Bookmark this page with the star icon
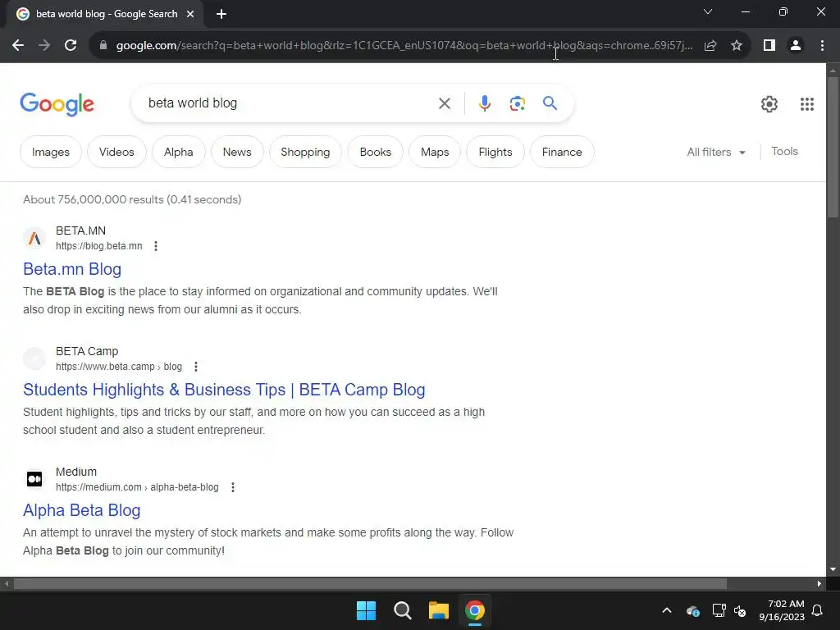 click(737, 46)
